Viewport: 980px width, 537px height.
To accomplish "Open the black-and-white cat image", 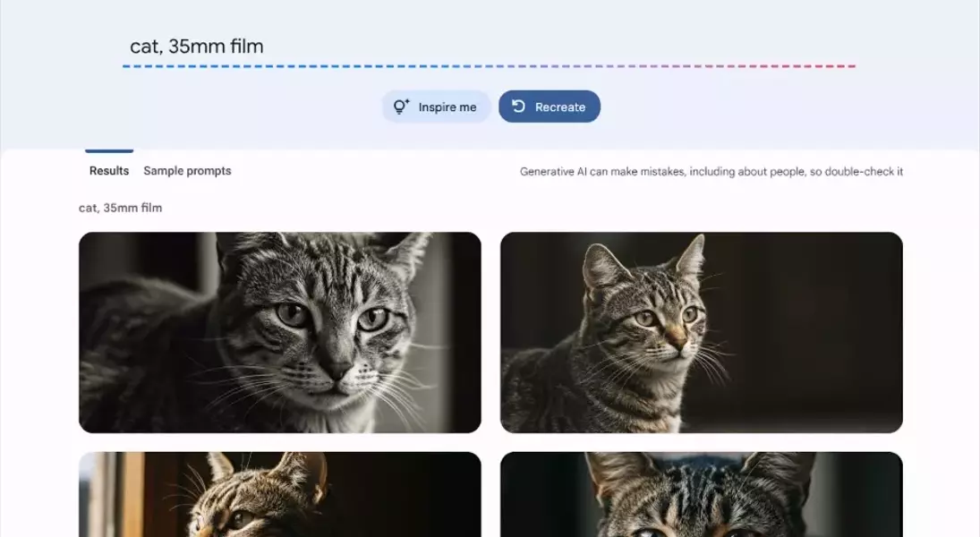I will pyautogui.click(x=279, y=332).
